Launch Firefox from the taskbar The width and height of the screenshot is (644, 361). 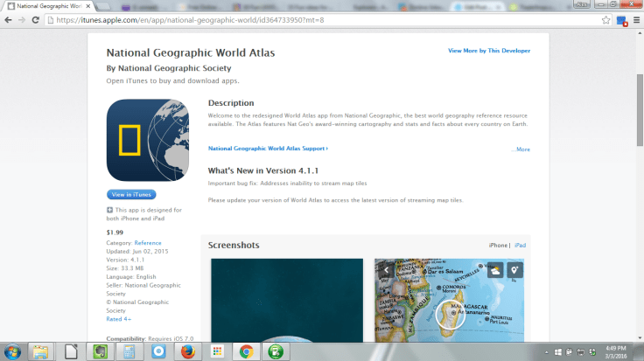point(188,352)
